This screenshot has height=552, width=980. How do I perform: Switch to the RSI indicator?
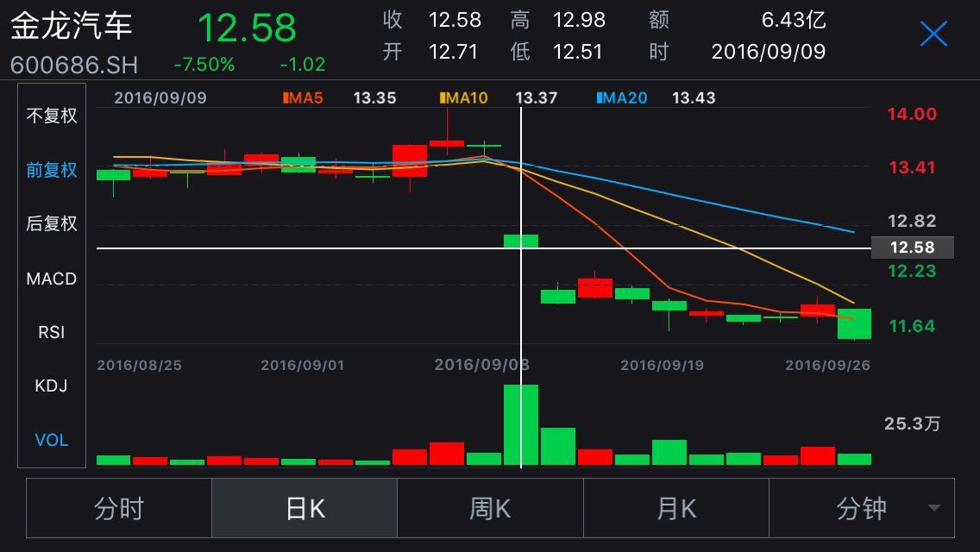pos(50,332)
